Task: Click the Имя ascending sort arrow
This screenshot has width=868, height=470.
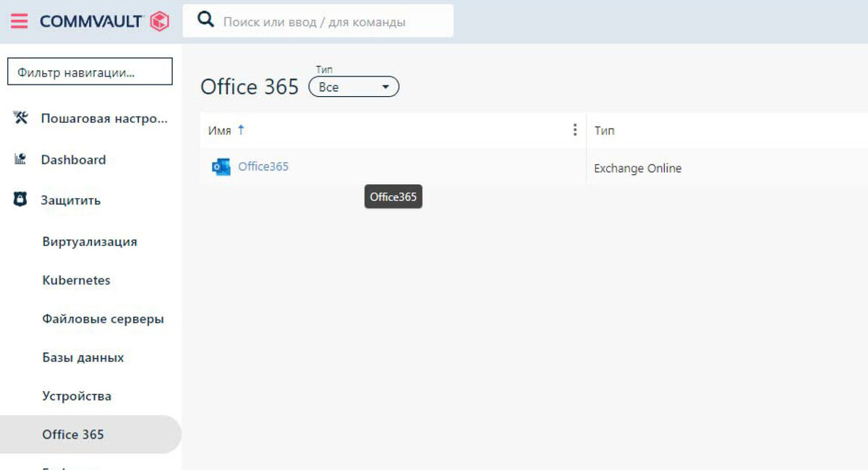Action: point(241,129)
